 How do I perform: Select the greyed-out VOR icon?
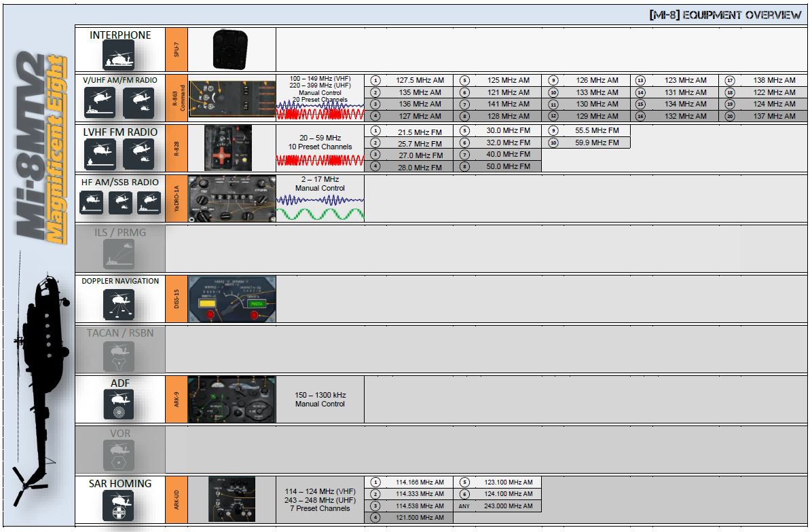[x=119, y=455]
